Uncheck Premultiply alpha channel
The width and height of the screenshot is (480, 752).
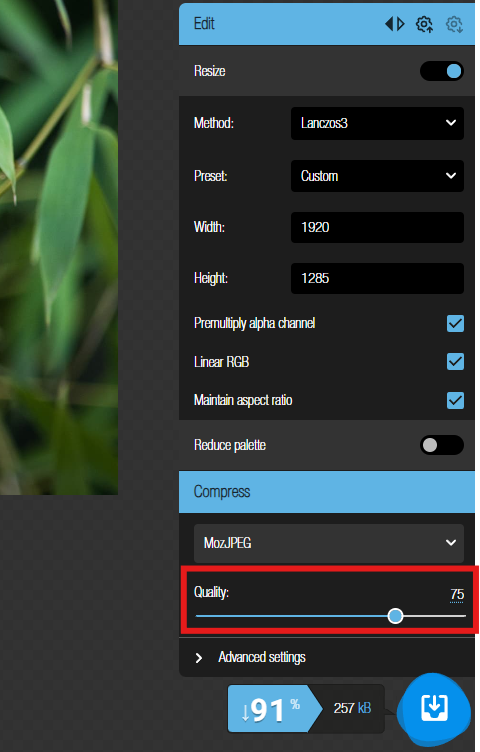[455, 323]
